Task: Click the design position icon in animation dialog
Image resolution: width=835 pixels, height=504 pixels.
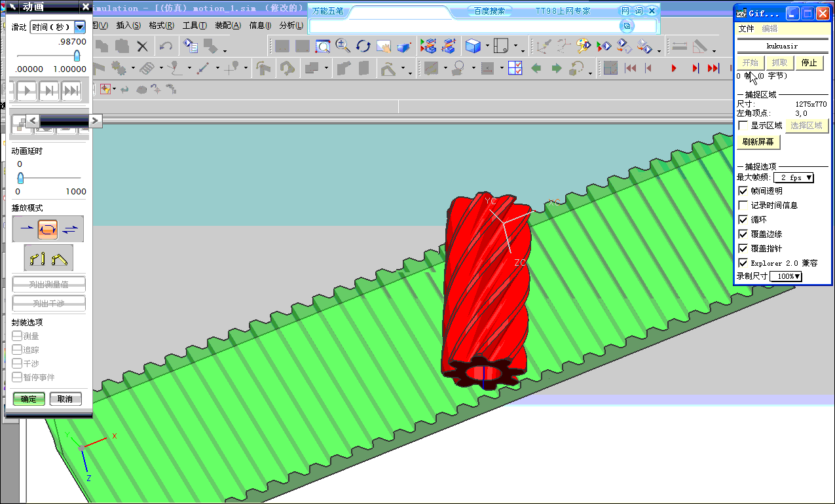Action: point(37,259)
